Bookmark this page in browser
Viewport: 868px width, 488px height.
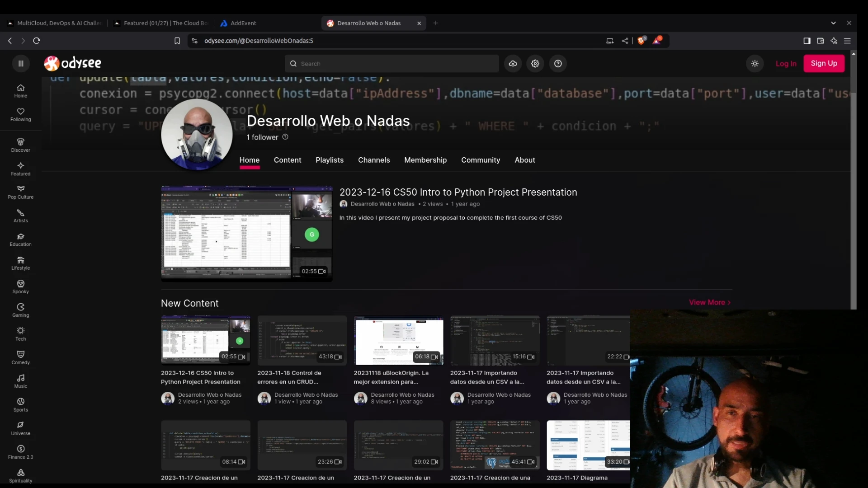tap(177, 41)
